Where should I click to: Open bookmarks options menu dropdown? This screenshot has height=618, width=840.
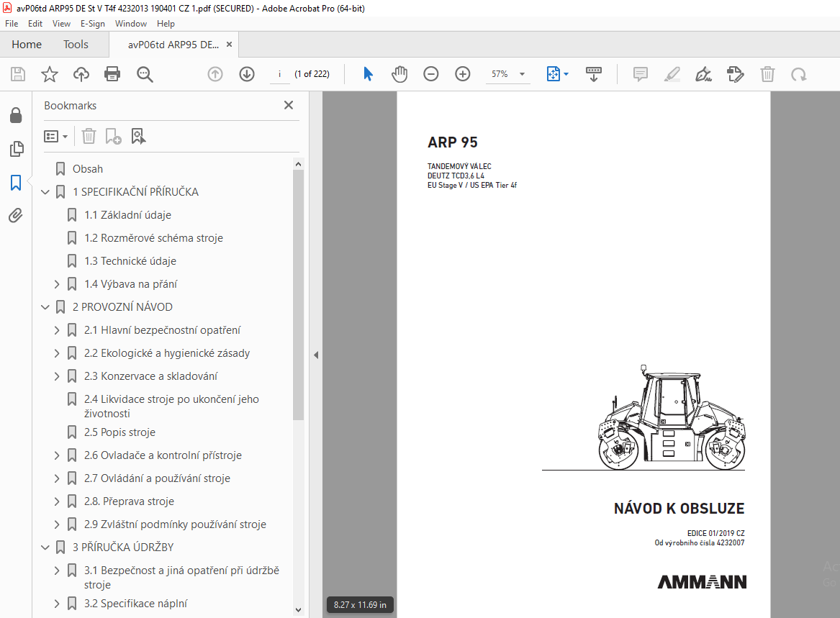pos(55,136)
